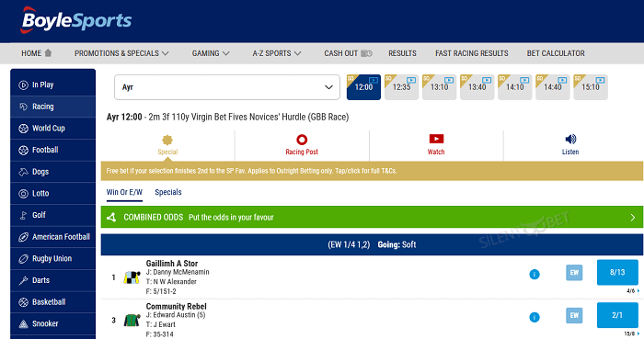Open Fast Racing Results menu item
Image resolution: width=644 pixels, height=339 pixels.
point(471,53)
